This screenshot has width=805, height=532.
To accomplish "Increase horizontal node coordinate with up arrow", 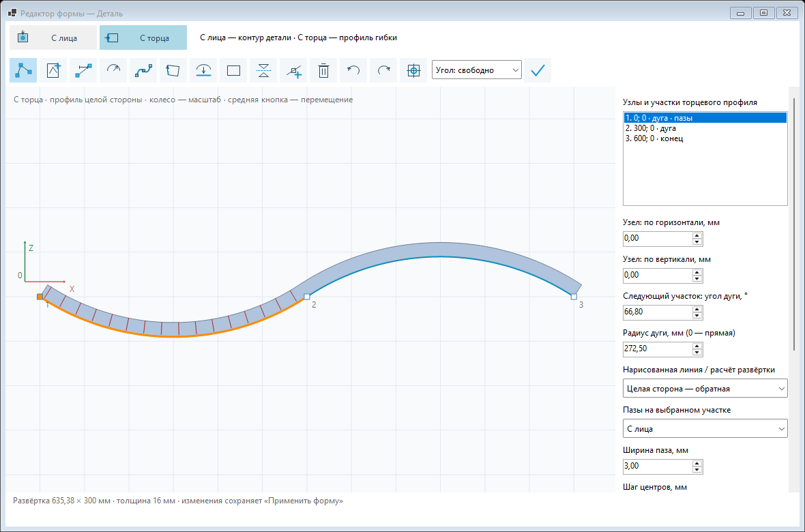I will (697, 235).
